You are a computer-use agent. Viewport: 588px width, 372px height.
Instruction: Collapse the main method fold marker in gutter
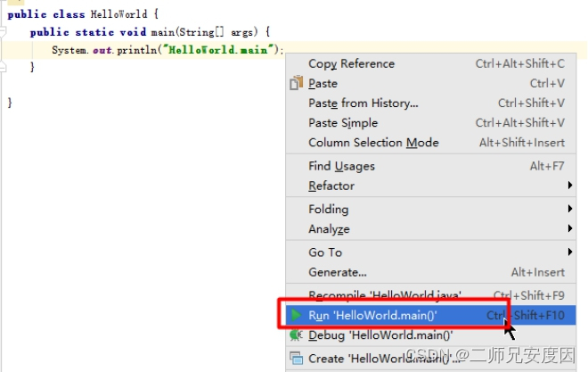tap(3, 31)
